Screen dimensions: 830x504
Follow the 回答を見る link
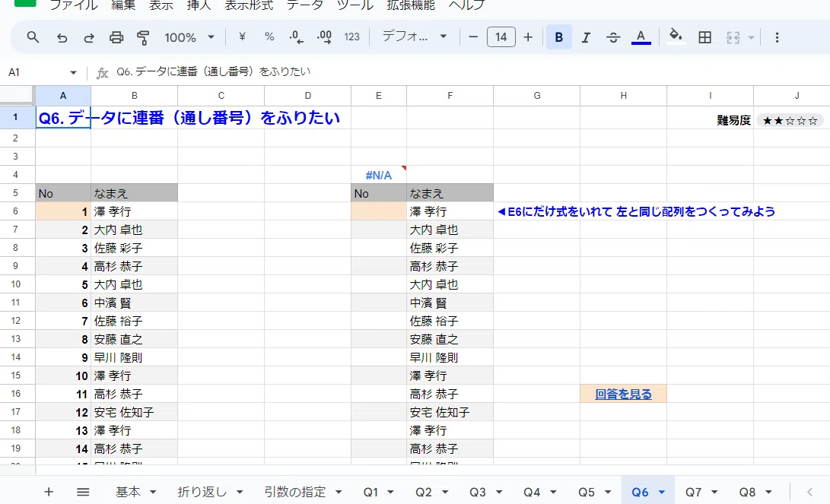click(623, 394)
